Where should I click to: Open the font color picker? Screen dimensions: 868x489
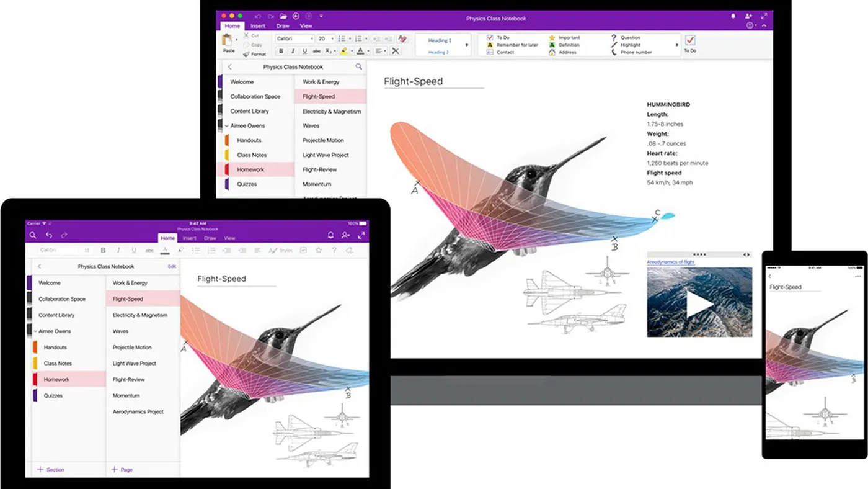coord(360,51)
